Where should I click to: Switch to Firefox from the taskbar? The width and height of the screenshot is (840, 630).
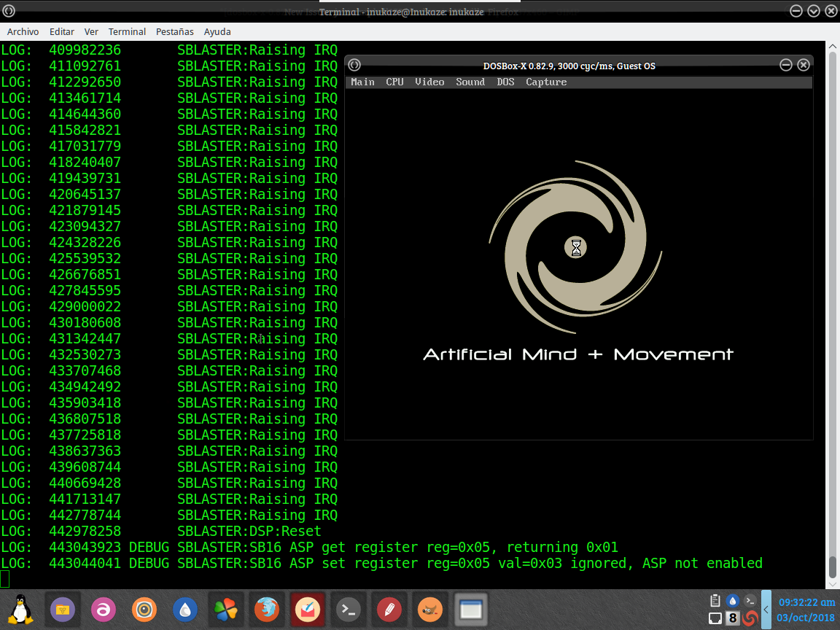(x=266, y=610)
